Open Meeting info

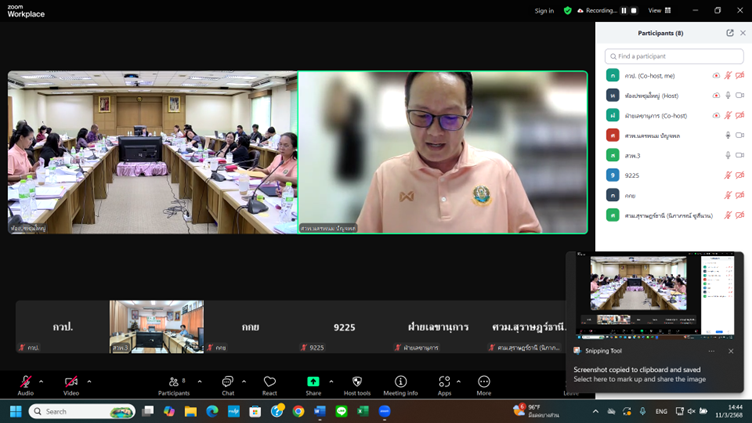400,385
